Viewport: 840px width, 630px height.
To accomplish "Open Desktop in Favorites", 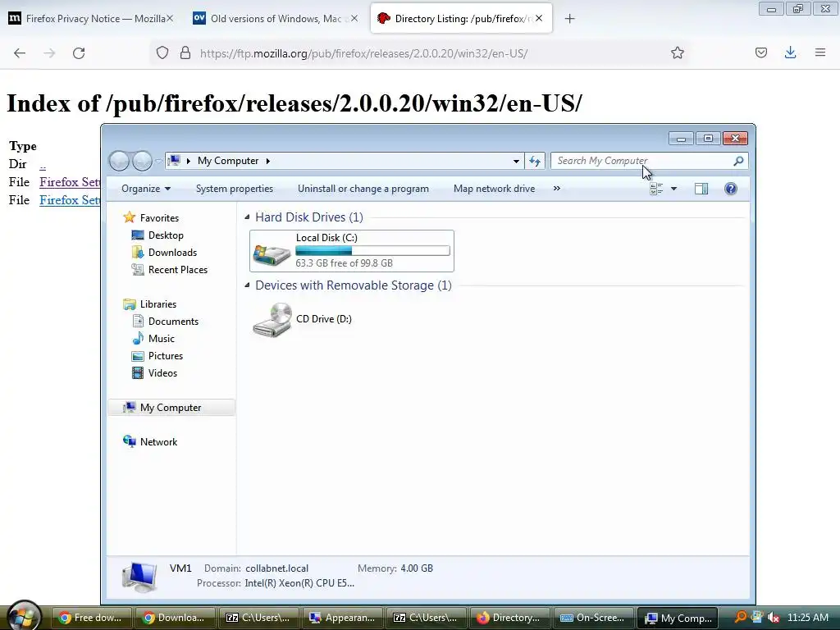I will (x=166, y=235).
